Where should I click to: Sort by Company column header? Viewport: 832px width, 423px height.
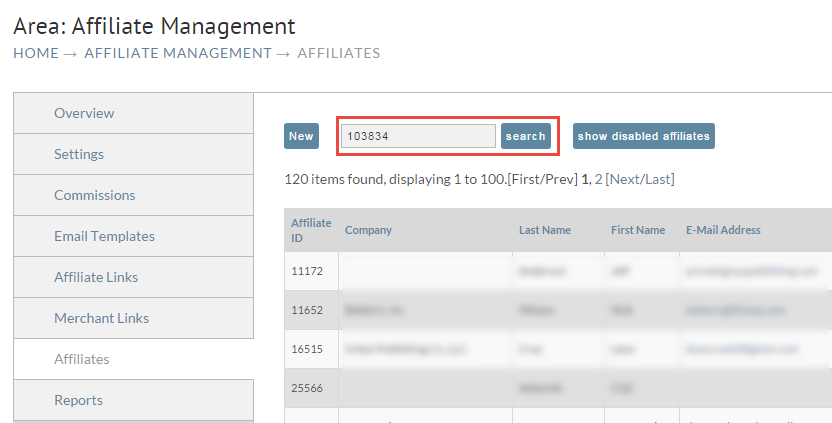(x=368, y=230)
